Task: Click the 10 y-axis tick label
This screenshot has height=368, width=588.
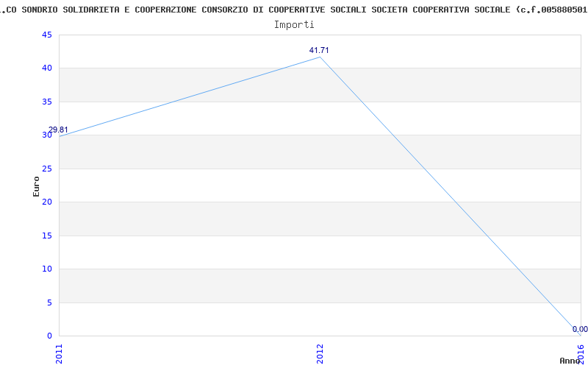Action: coord(47,269)
